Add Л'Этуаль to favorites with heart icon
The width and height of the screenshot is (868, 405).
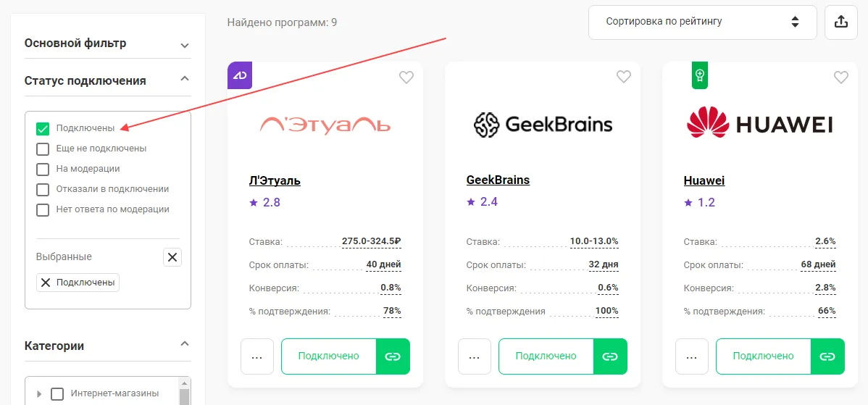click(x=406, y=78)
